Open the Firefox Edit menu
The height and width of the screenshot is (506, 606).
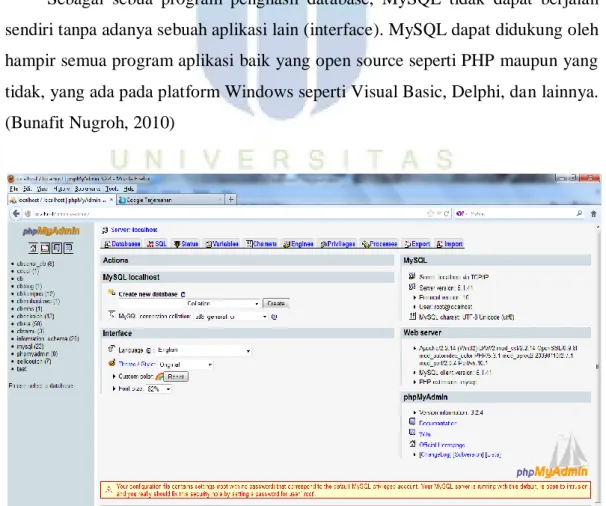27,189
